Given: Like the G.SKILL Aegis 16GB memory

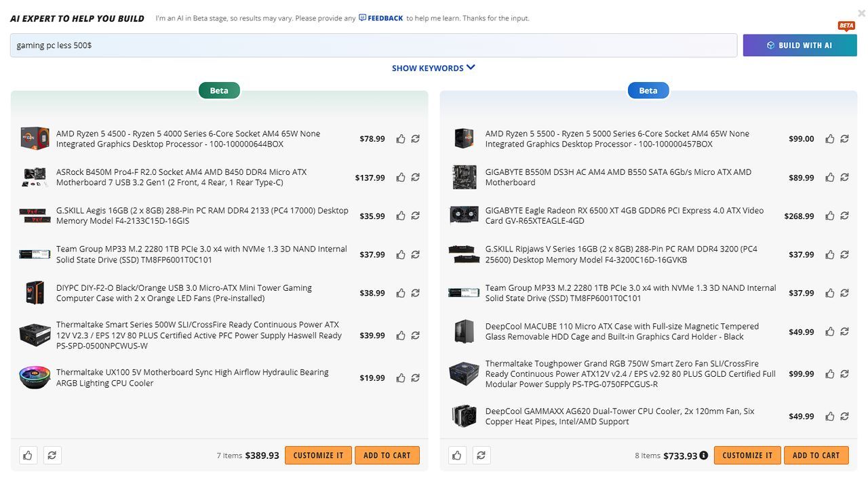Looking at the screenshot, I should pyautogui.click(x=401, y=216).
